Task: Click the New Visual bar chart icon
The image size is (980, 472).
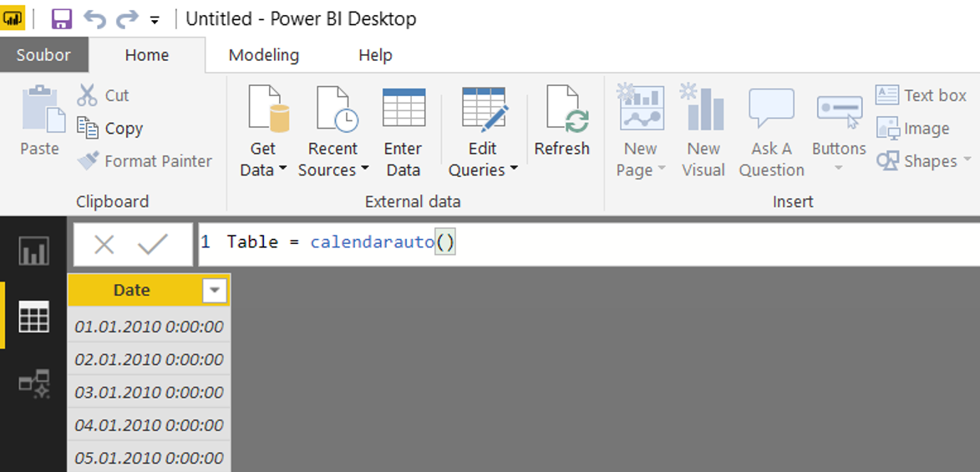Action: coord(703,108)
